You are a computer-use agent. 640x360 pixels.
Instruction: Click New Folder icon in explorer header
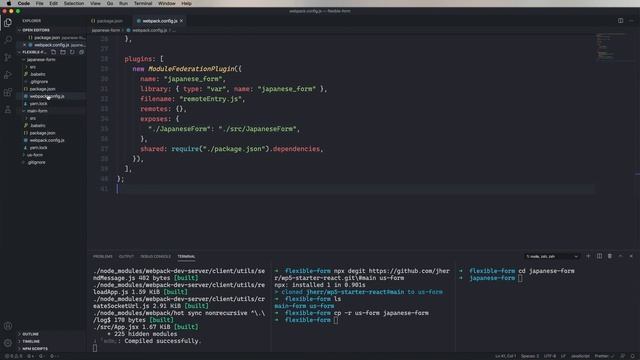click(x=63, y=52)
